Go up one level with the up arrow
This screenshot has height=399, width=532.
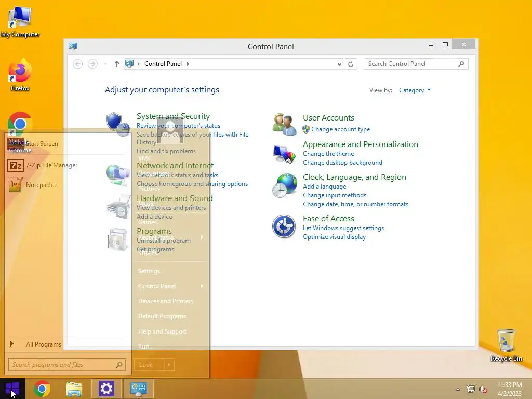click(x=117, y=64)
